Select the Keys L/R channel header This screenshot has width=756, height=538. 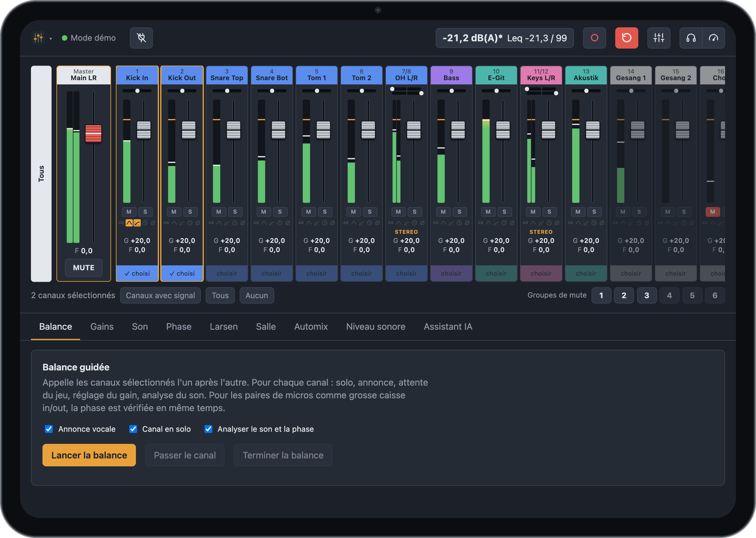coord(541,75)
